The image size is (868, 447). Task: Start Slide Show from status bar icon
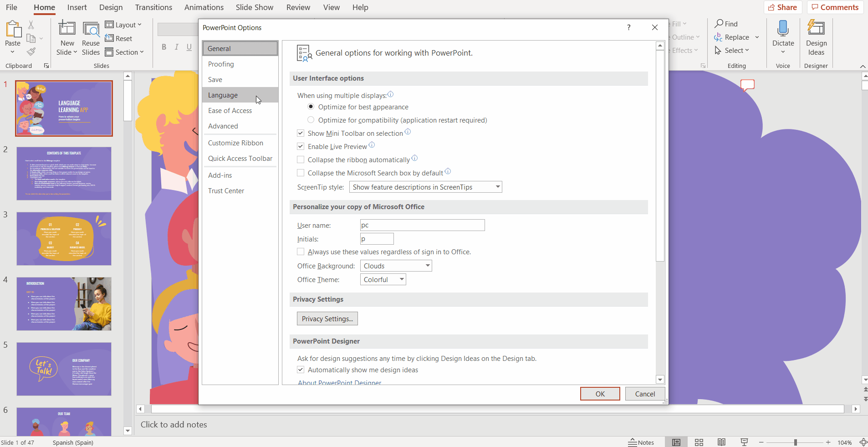click(744, 442)
